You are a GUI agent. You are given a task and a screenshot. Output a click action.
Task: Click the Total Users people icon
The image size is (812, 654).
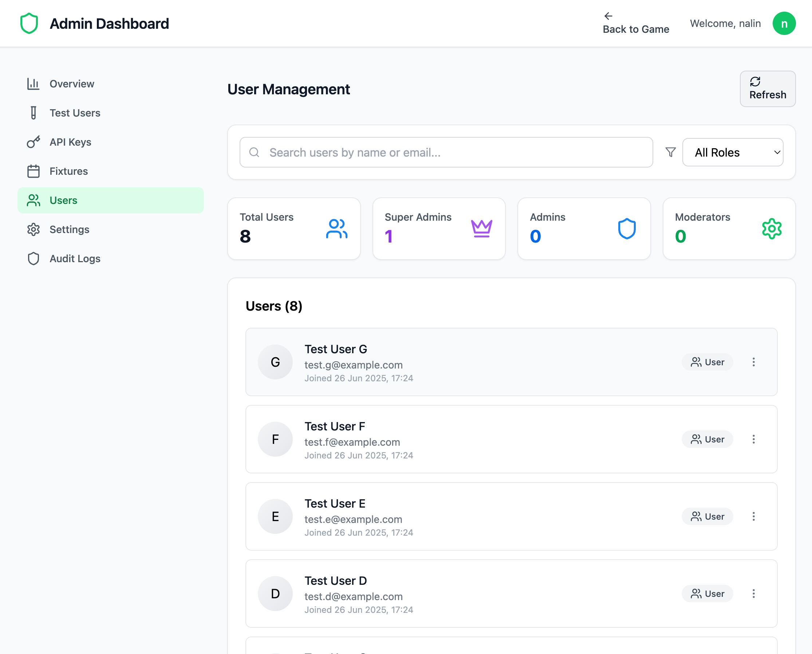(336, 228)
